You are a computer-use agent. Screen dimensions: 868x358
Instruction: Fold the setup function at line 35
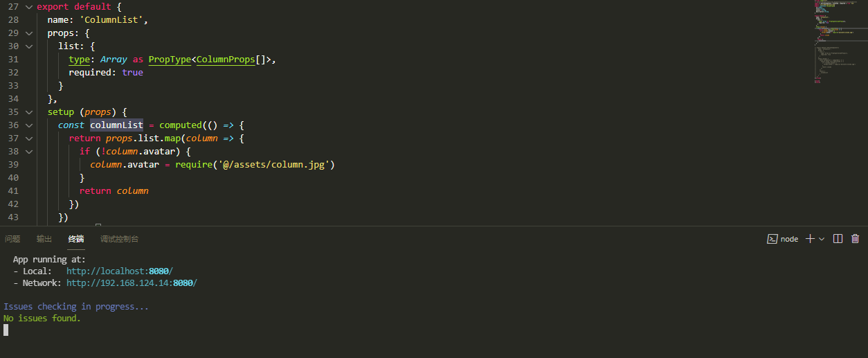coord(28,111)
